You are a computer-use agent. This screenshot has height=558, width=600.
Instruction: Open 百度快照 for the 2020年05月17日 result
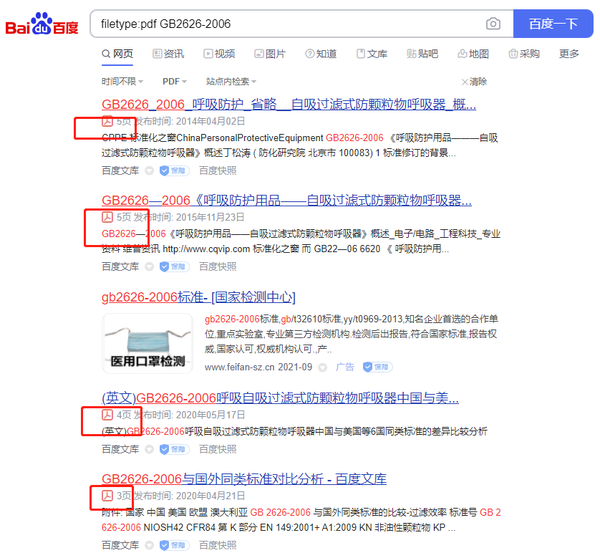[218, 449]
